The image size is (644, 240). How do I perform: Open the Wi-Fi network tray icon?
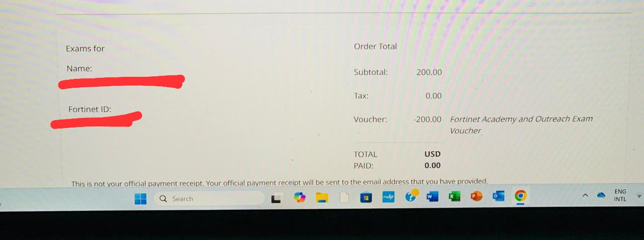639,195
